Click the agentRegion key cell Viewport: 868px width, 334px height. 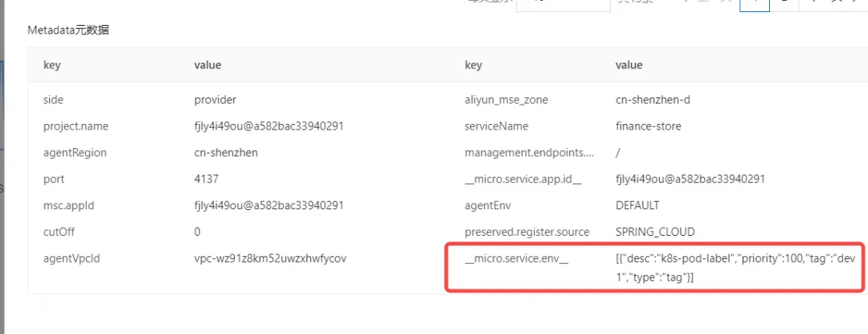pos(75,152)
